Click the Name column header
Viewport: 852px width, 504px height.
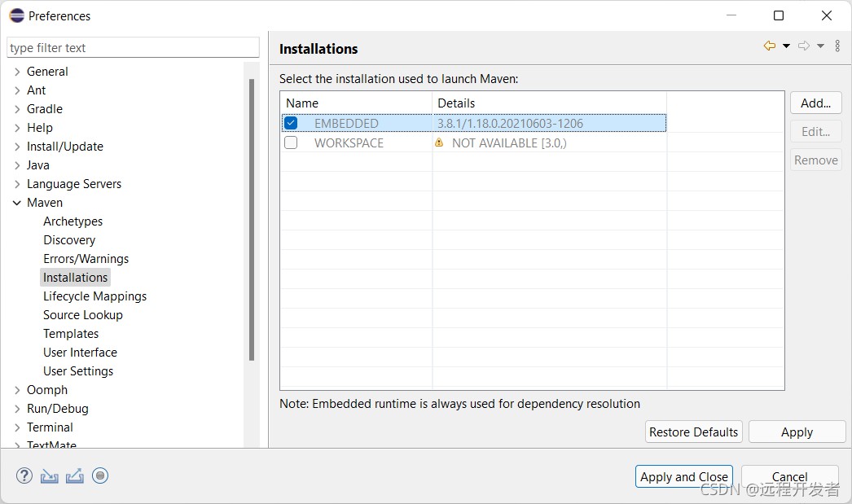click(x=357, y=103)
